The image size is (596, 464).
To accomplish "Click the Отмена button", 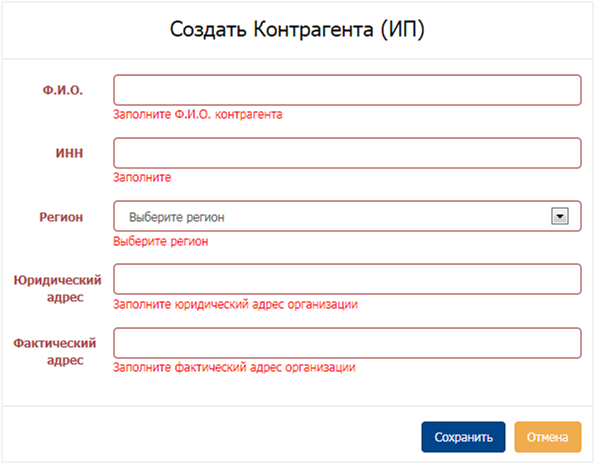I will coord(547,437).
